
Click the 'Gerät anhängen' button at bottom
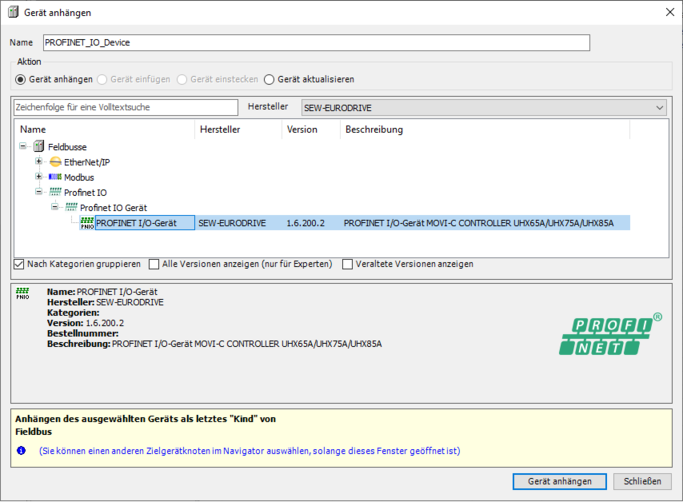(559, 481)
